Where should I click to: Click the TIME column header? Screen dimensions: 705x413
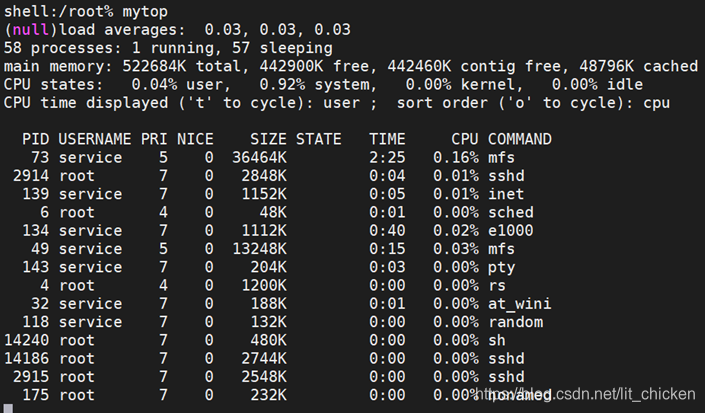point(387,139)
